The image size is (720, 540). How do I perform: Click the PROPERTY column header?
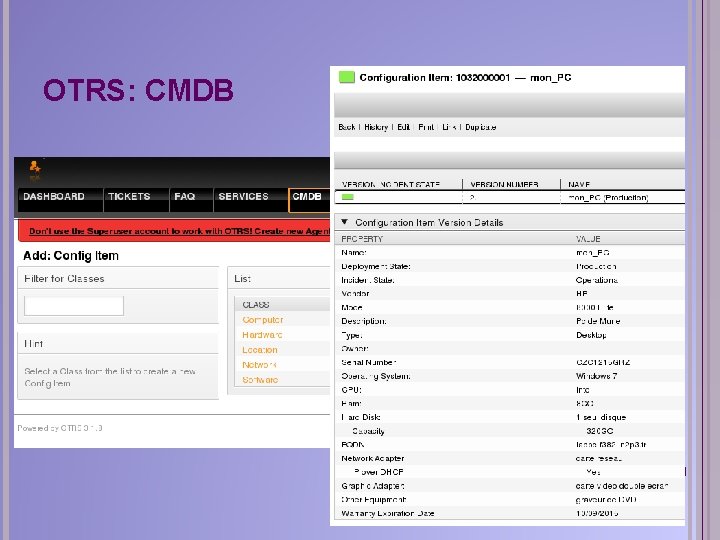click(x=362, y=239)
